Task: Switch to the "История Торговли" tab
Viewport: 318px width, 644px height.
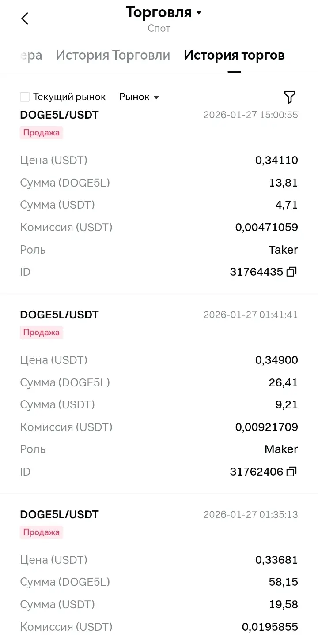Action: pyautogui.click(x=113, y=55)
